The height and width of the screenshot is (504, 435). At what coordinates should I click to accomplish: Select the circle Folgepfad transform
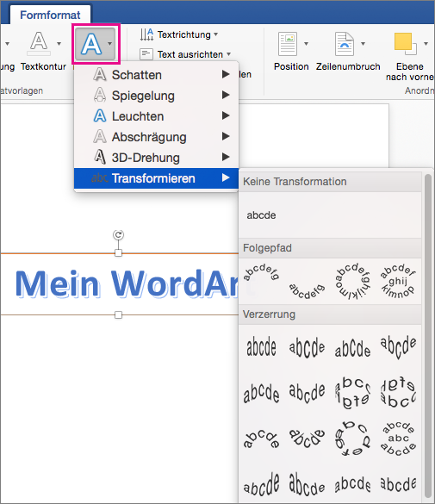click(x=352, y=281)
